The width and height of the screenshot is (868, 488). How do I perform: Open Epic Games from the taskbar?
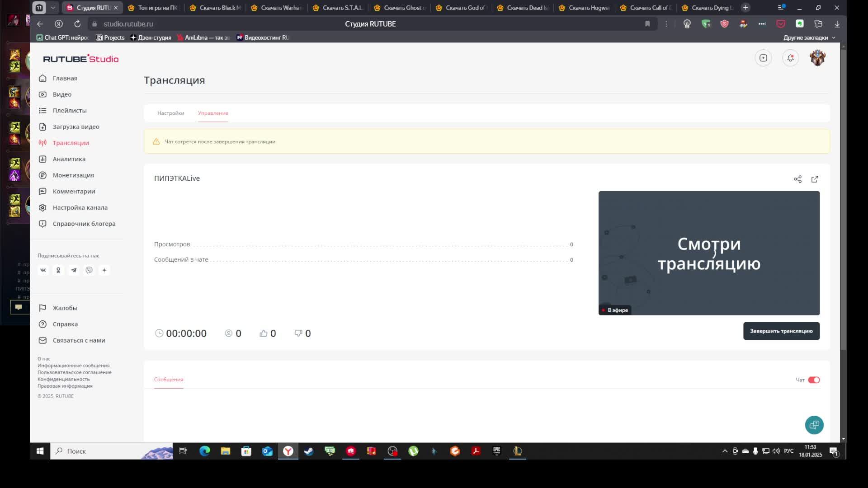click(x=496, y=451)
